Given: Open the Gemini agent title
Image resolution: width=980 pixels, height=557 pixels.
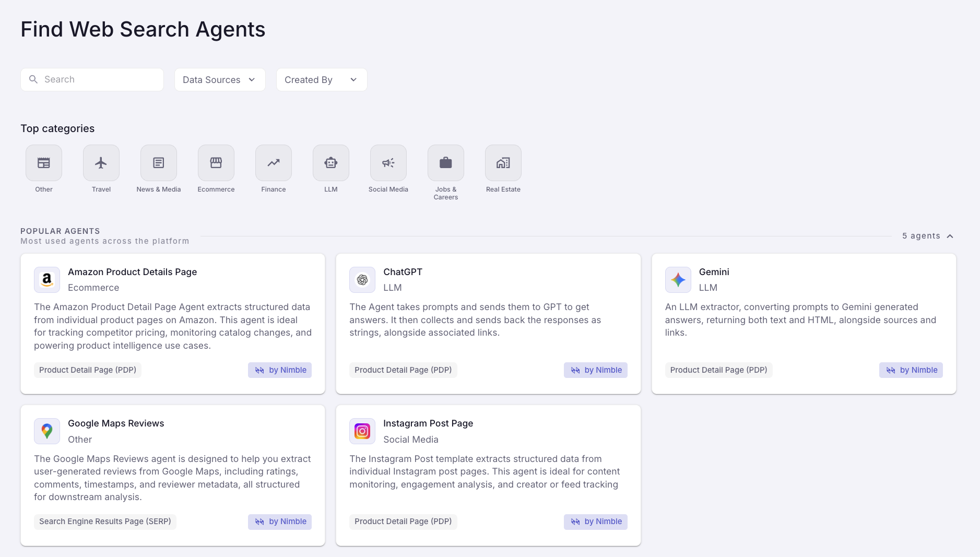Looking at the screenshot, I should pos(714,272).
